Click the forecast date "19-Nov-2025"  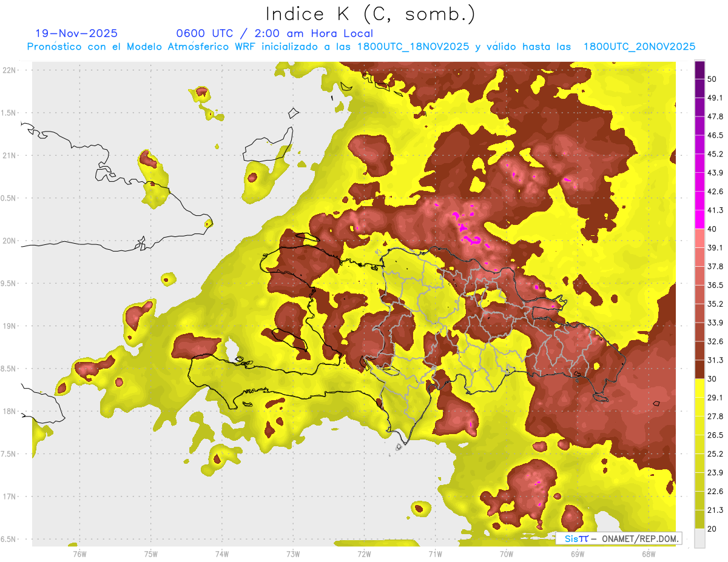(77, 33)
